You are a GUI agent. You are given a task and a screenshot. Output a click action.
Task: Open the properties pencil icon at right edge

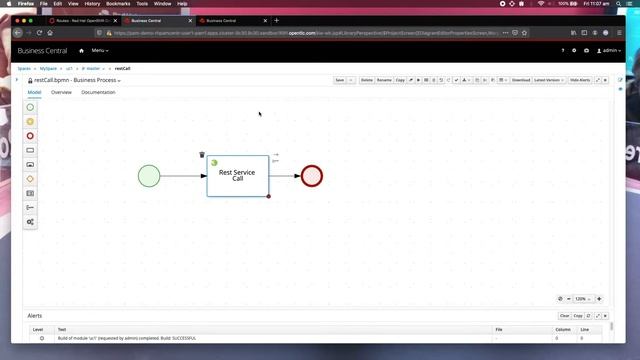click(620, 80)
